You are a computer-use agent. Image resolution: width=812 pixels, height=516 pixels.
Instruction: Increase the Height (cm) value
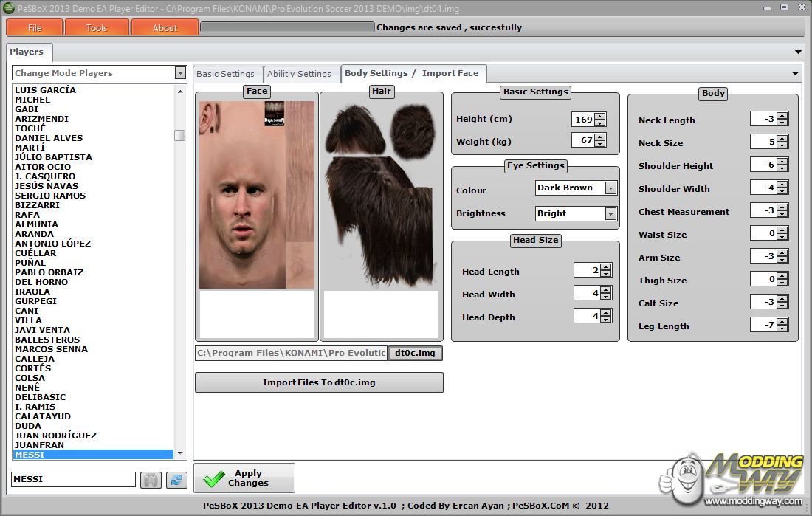tap(600, 116)
